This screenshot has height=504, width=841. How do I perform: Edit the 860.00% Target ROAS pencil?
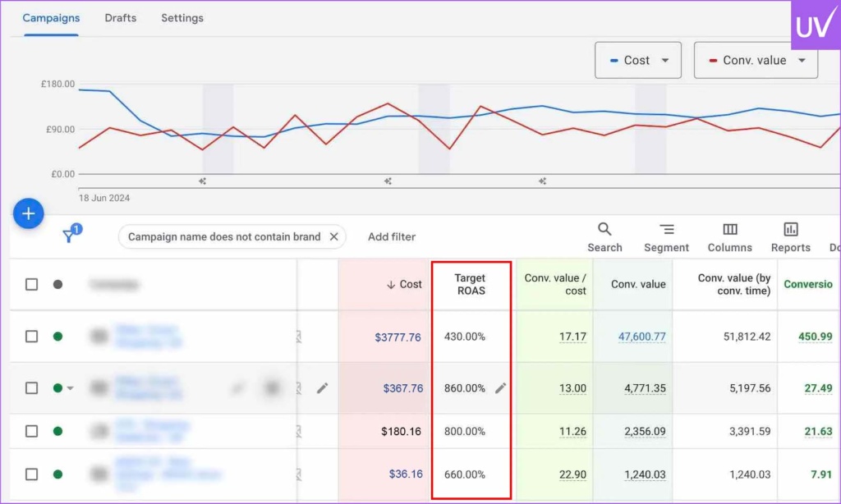coord(501,388)
